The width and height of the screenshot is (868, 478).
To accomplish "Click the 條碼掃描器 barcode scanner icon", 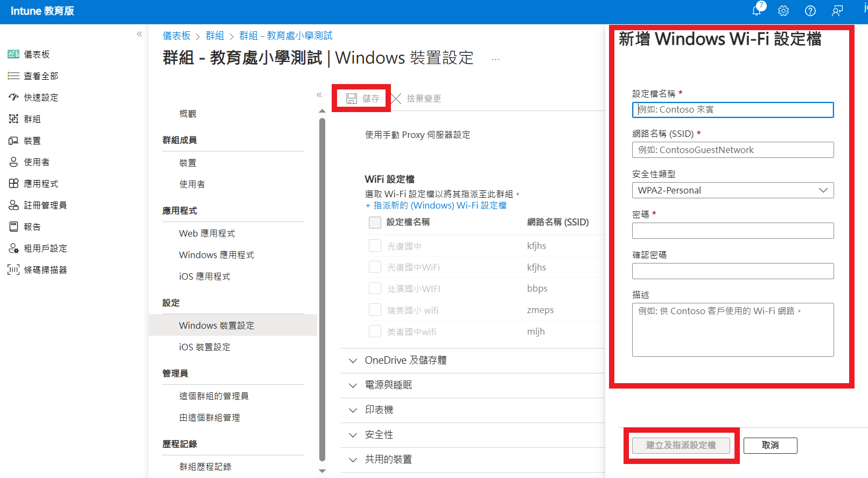I will (13, 270).
